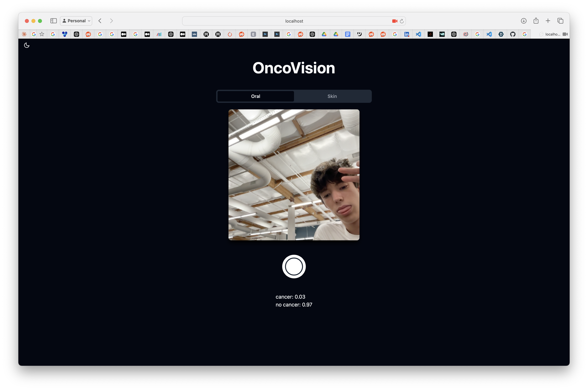This screenshot has width=588, height=390.
Task: Open the GitHub pinned tab
Action: pos(513,34)
